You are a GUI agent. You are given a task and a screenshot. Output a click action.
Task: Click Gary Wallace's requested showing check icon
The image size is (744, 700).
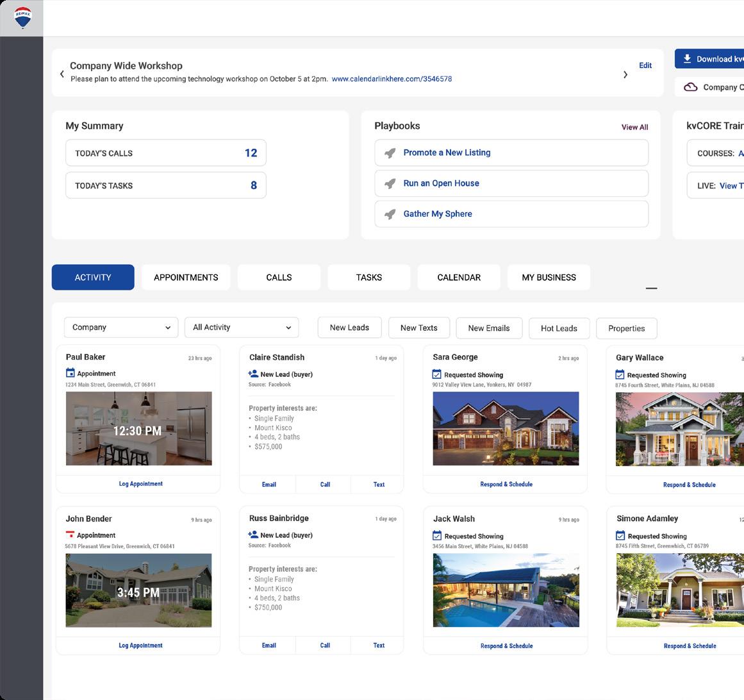point(620,374)
